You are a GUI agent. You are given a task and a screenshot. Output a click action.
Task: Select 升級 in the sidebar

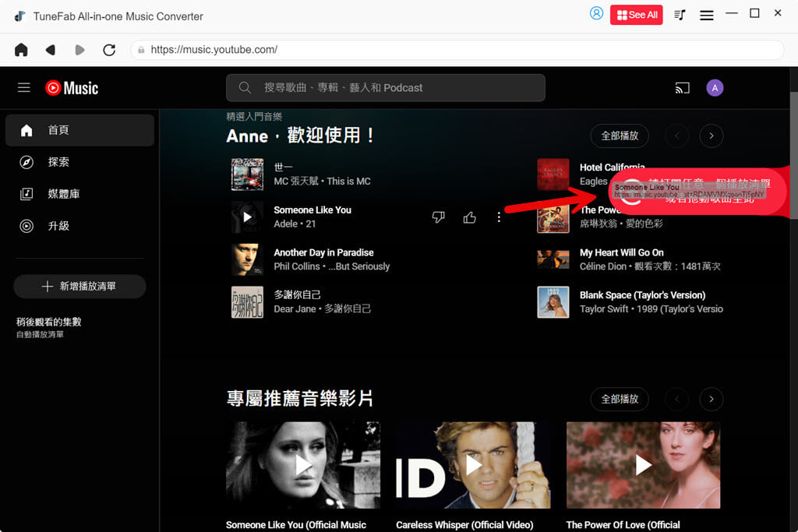point(79,226)
